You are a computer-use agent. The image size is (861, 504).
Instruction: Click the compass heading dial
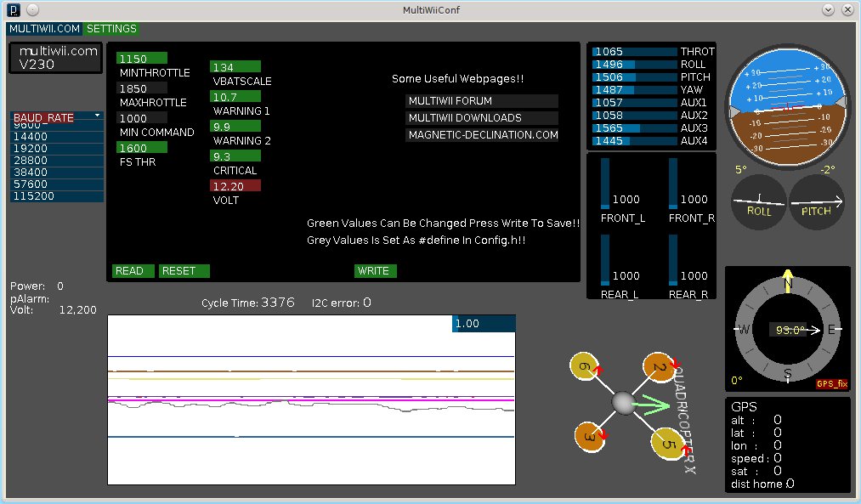click(787, 329)
